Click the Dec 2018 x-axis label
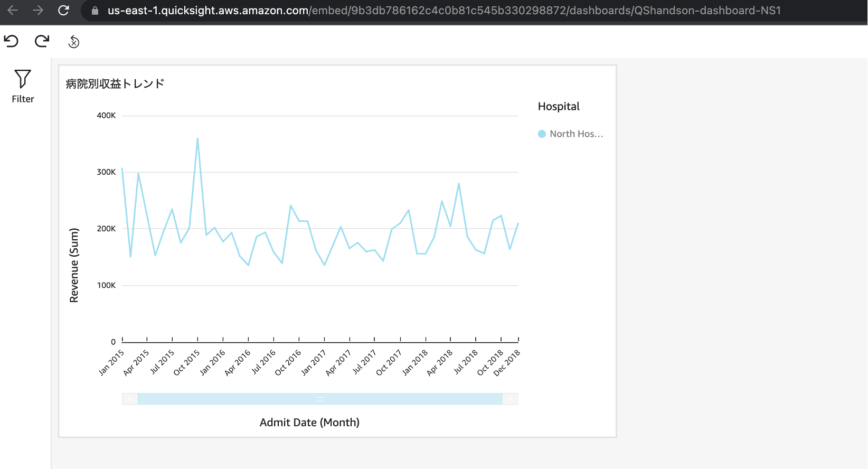 (507, 362)
